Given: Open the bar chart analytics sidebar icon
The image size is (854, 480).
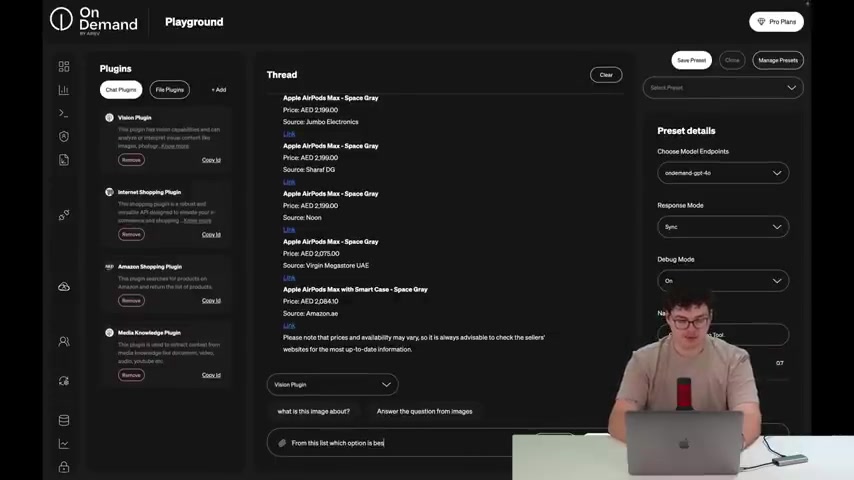Looking at the screenshot, I should click(x=64, y=90).
